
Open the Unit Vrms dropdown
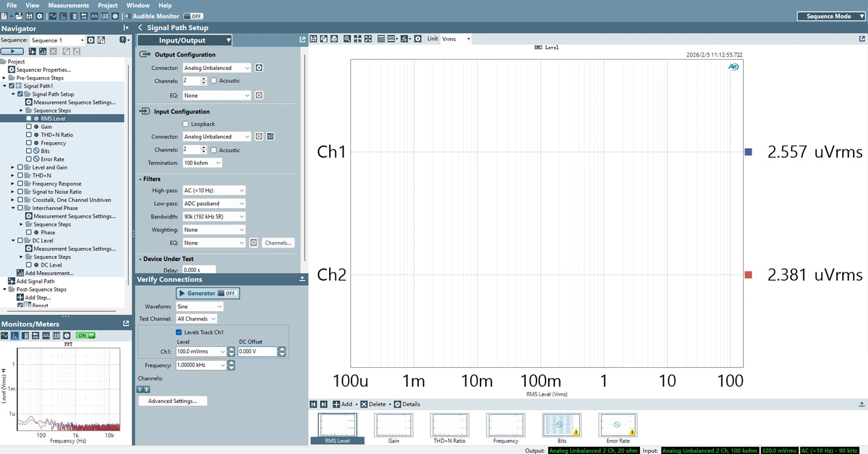456,39
